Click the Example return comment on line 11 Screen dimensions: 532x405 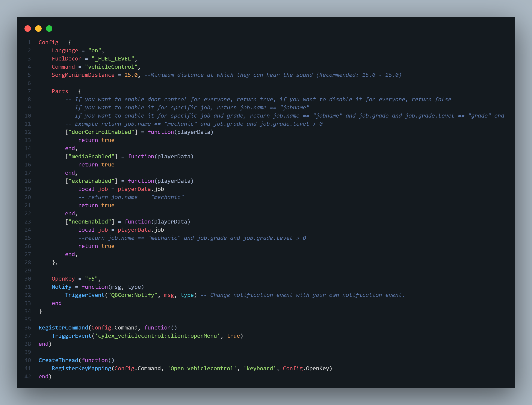click(194, 124)
